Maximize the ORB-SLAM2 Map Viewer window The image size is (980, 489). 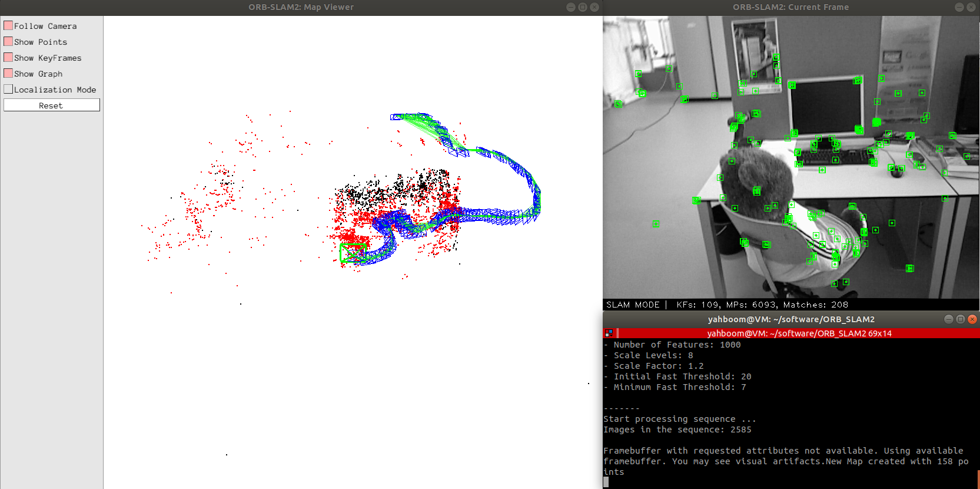pyautogui.click(x=582, y=7)
